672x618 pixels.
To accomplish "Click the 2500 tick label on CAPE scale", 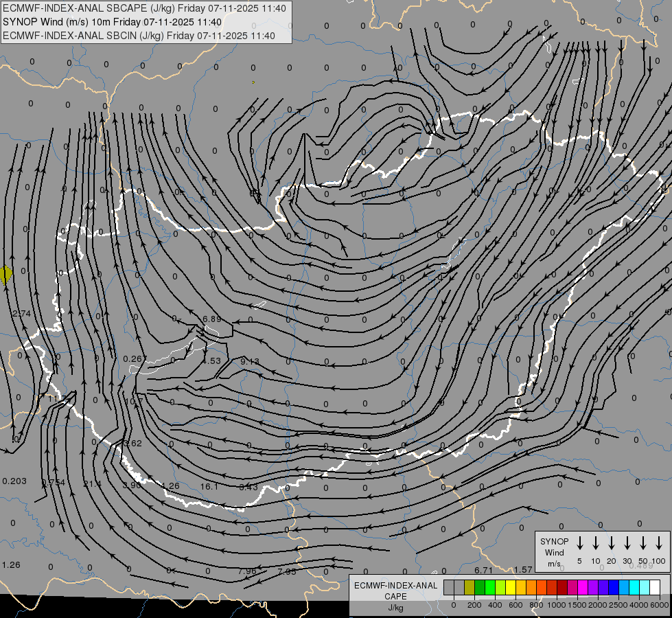I will point(618,605).
